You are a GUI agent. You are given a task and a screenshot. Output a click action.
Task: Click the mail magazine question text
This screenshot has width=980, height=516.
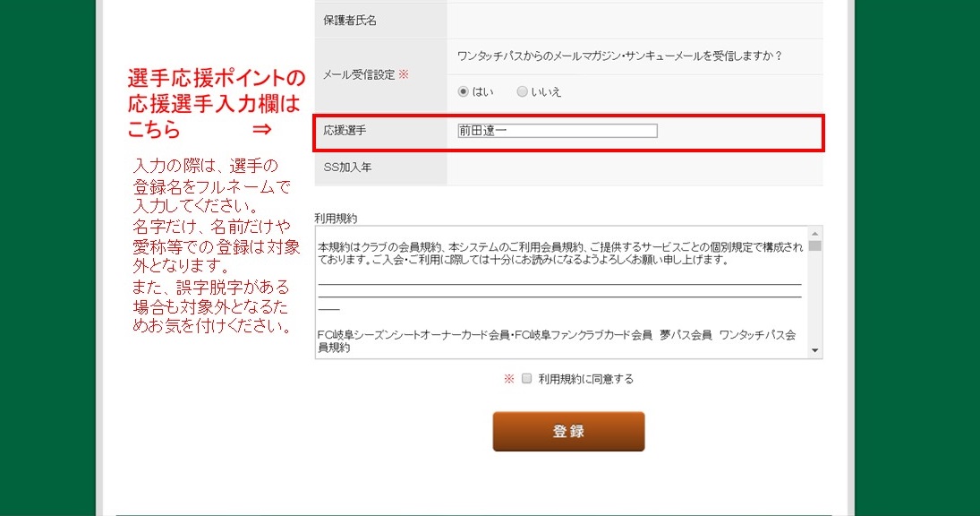[x=619, y=56]
